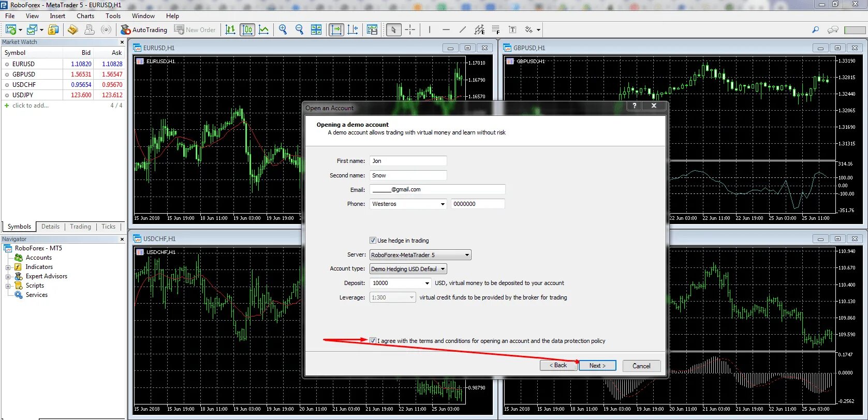Select the USDJPY row in Market Watch
868x420 pixels.
click(63, 95)
